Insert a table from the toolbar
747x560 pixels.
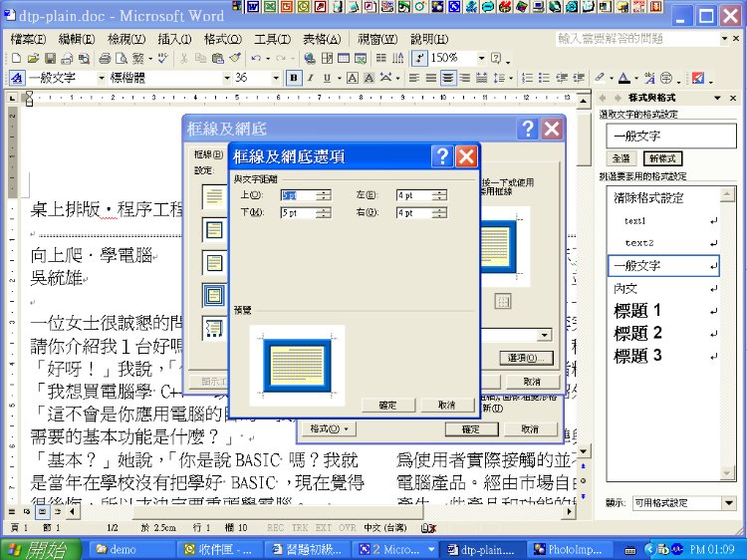click(x=344, y=58)
